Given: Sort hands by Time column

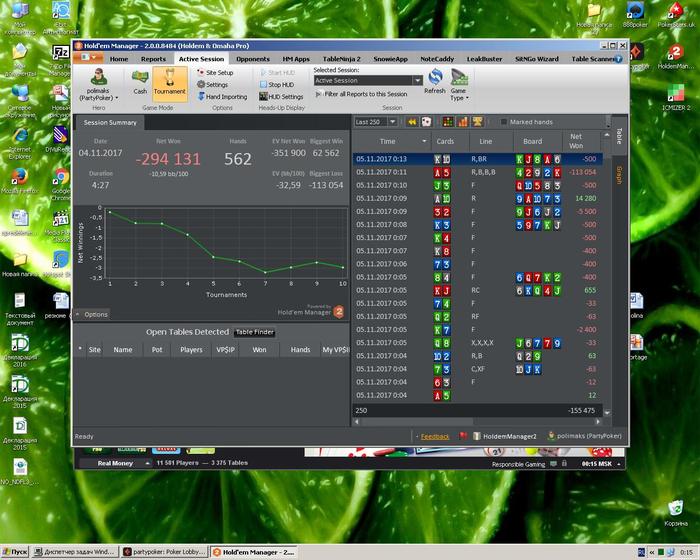Looking at the screenshot, I should (x=387, y=141).
